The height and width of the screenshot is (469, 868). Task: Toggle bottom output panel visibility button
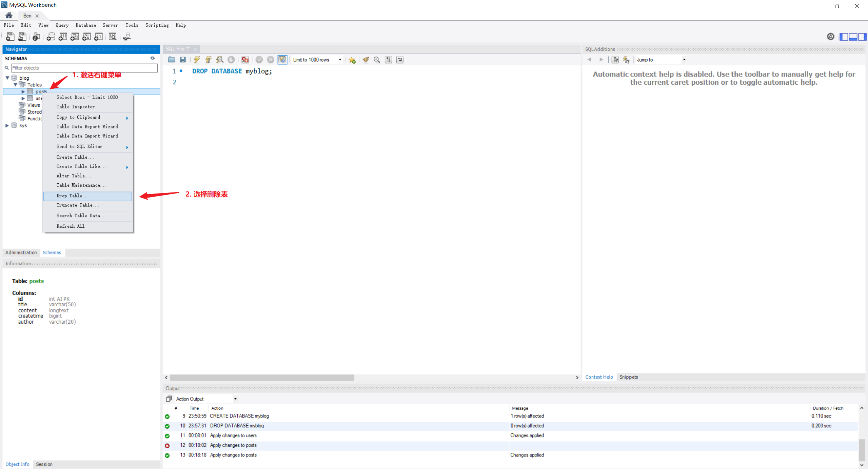tap(853, 37)
